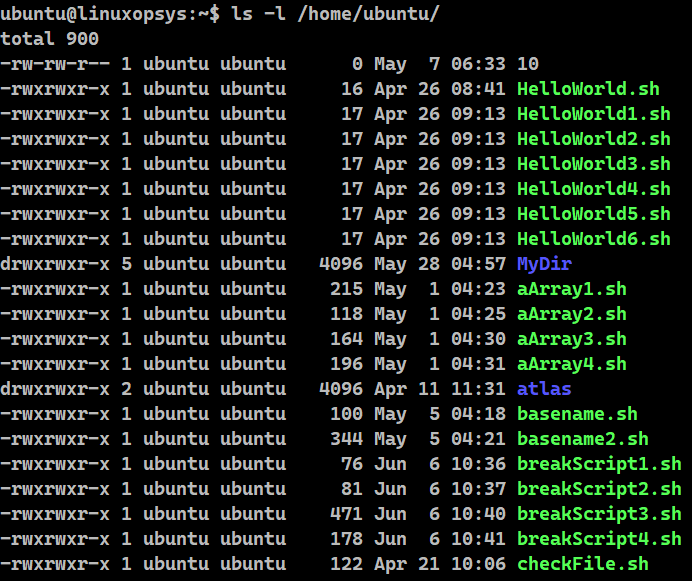Click on HelloWorld4.sh
692x581 pixels.
(x=594, y=189)
